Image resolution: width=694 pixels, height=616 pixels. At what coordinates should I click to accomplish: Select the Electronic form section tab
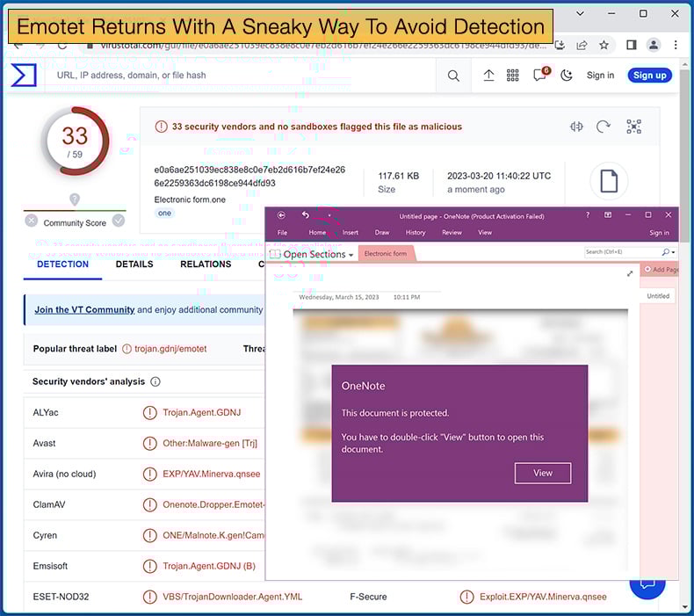[x=386, y=254]
